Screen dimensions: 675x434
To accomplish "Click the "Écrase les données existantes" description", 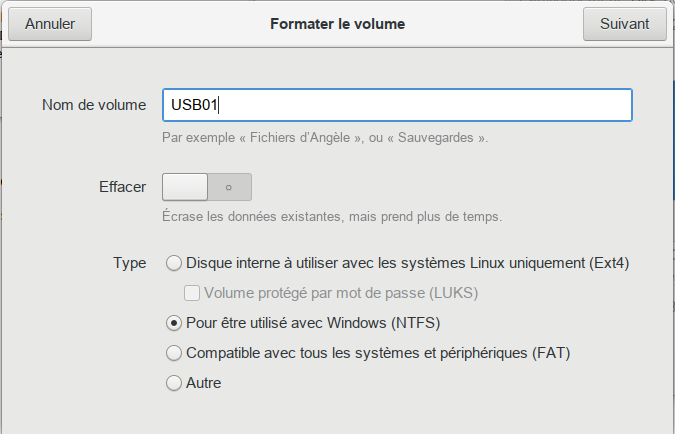I will click(x=331, y=216).
